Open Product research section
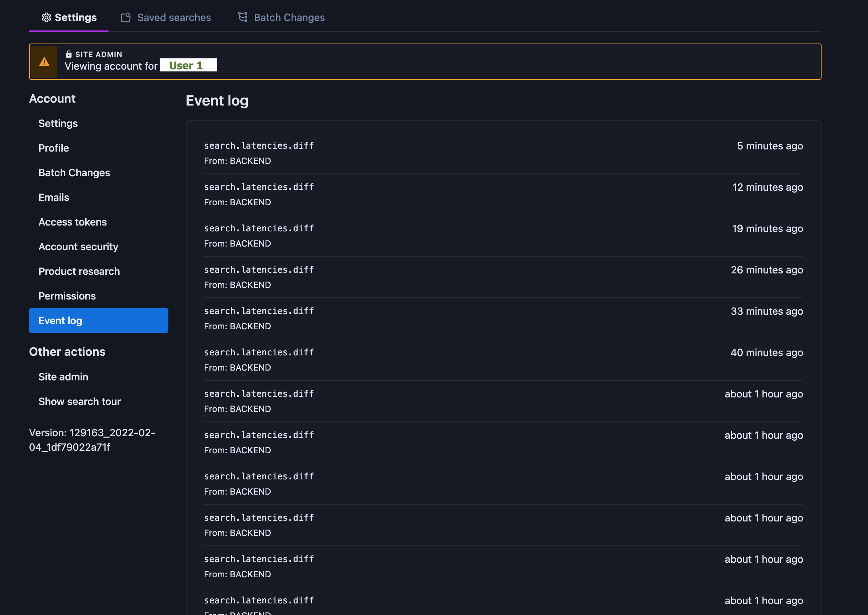 point(79,271)
